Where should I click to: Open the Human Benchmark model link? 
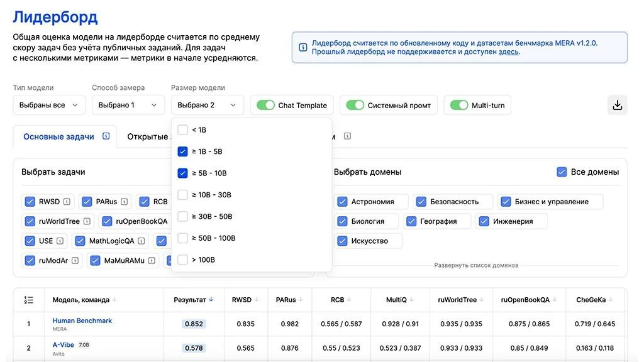(x=82, y=321)
